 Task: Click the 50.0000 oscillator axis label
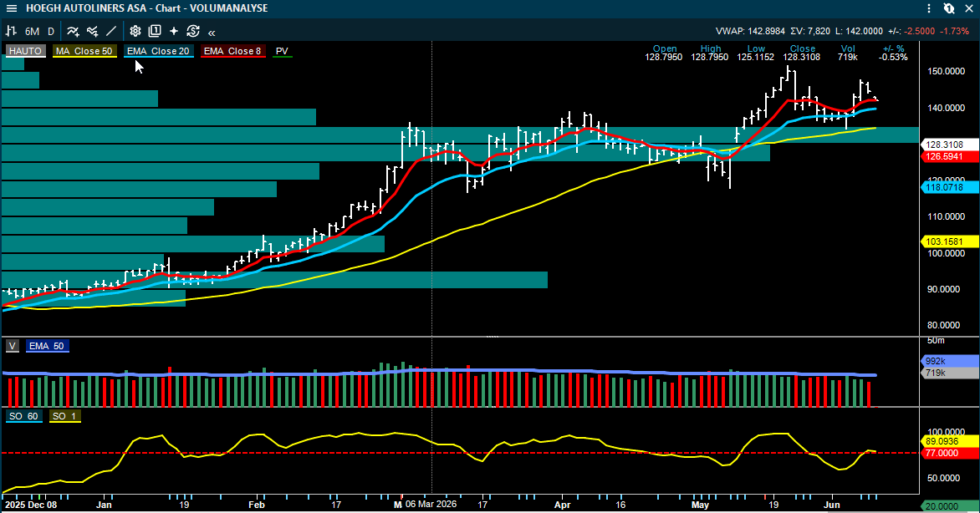click(x=942, y=478)
